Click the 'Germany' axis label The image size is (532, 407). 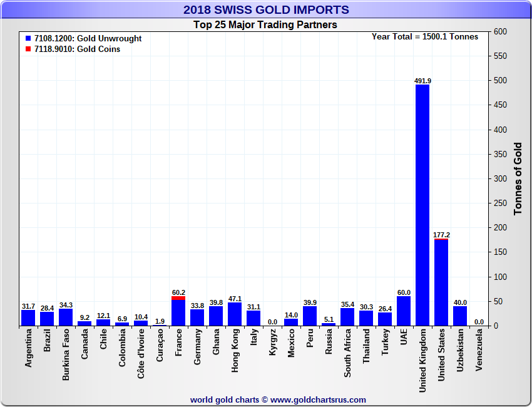(197, 347)
